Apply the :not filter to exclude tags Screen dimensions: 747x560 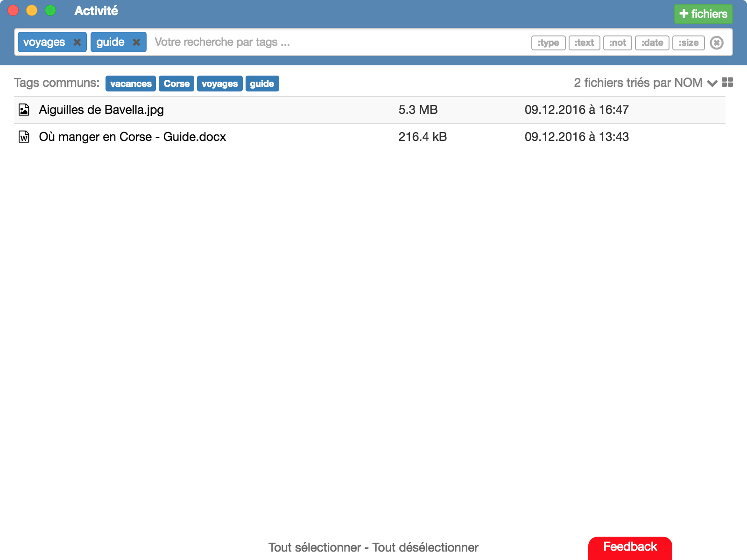point(618,42)
